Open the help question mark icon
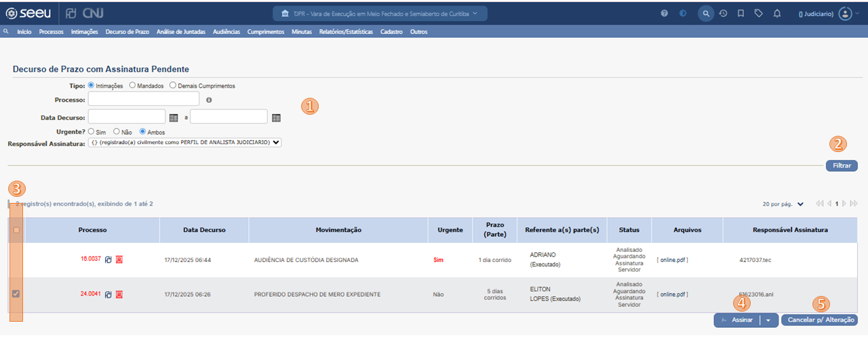Image resolution: width=868 pixels, height=338 pixels. (x=664, y=14)
